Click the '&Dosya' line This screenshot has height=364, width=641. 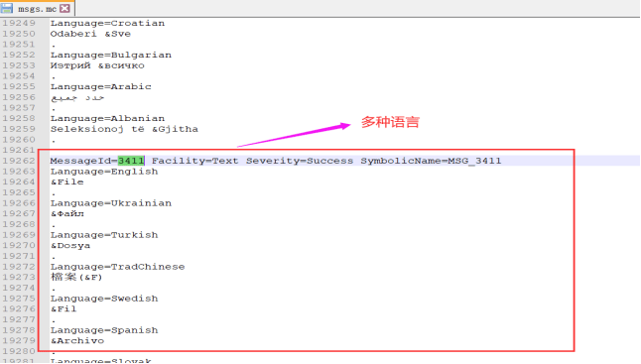click(x=70, y=246)
